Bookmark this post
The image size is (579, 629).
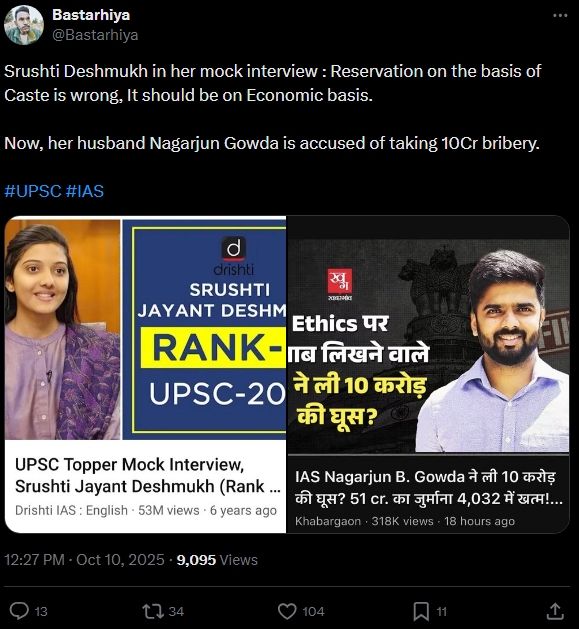coord(421,611)
